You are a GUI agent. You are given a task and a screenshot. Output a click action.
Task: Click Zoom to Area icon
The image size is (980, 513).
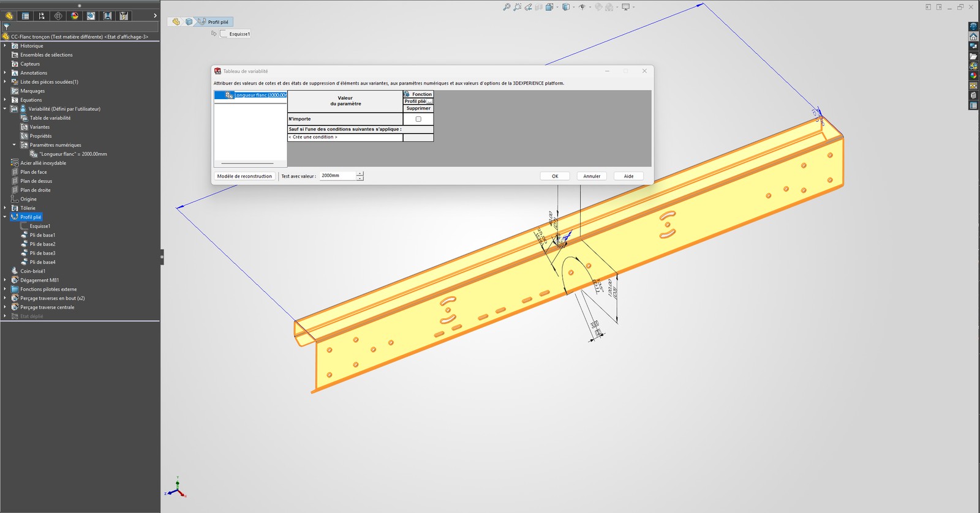point(518,7)
